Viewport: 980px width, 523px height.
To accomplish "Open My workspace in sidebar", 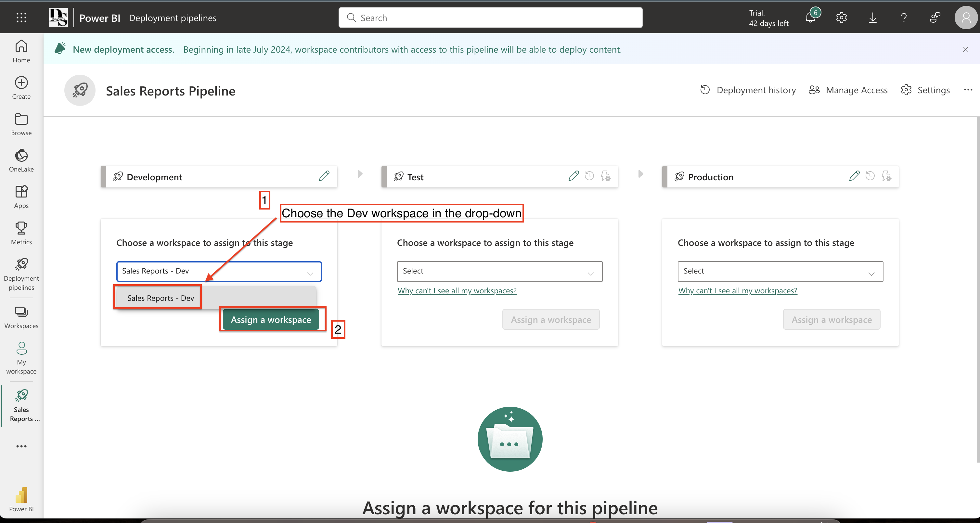I will click(21, 358).
